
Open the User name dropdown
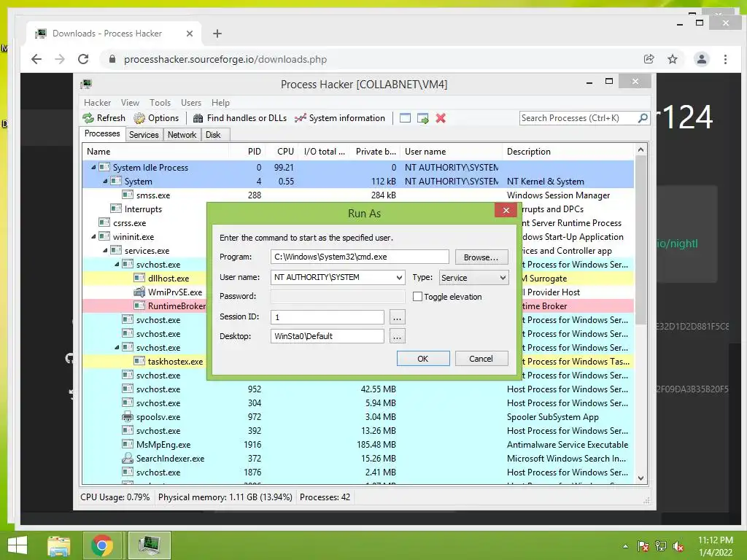pyautogui.click(x=399, y=278)
